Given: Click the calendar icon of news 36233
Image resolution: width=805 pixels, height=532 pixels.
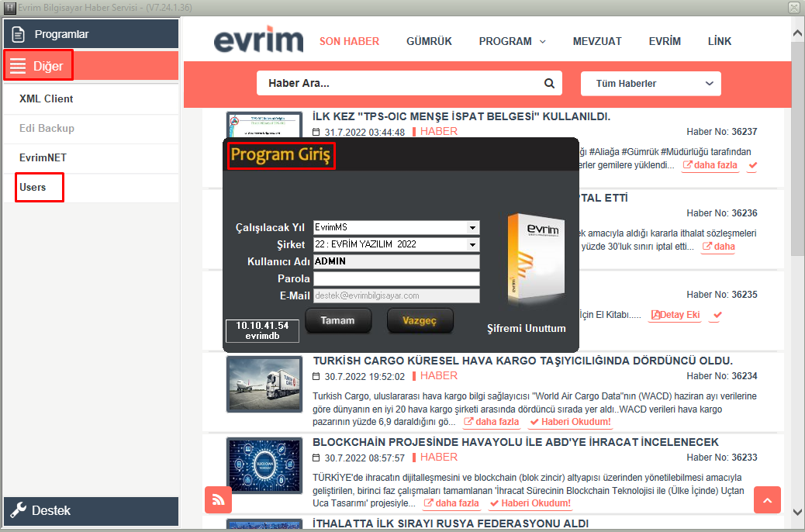Looking at the screenshot, I should click(x=316, y=458).
